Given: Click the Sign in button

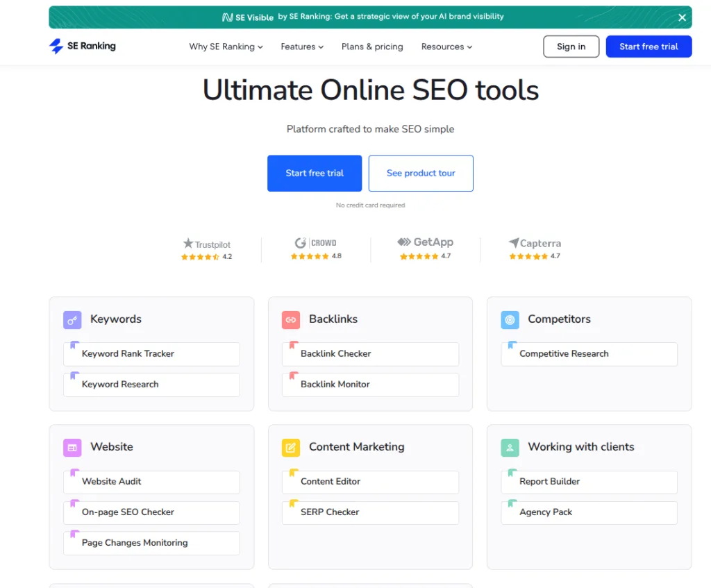Looking at the screenshot, I should click(x=571, y=47).
